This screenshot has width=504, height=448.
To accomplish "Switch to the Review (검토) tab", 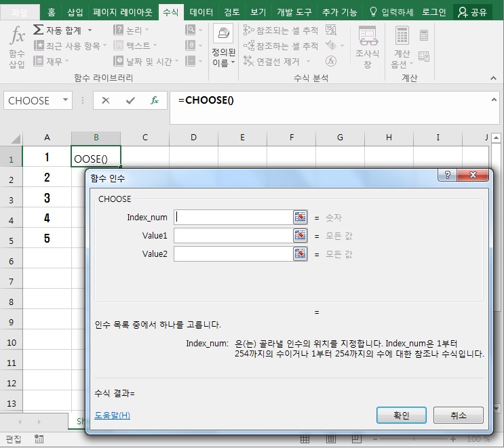I will [x=232, y=12].
